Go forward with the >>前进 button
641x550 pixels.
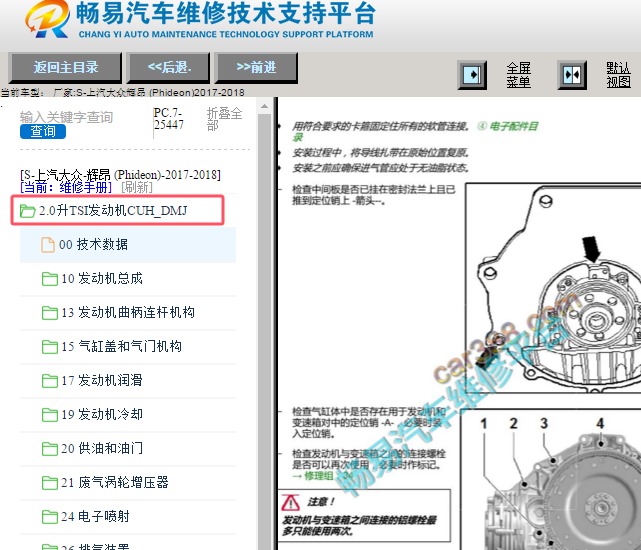click(256, 67)
